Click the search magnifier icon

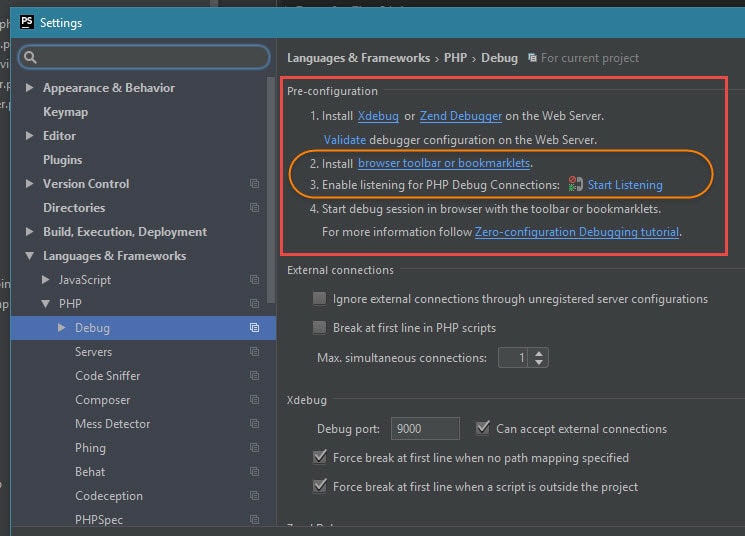[30, 57]
